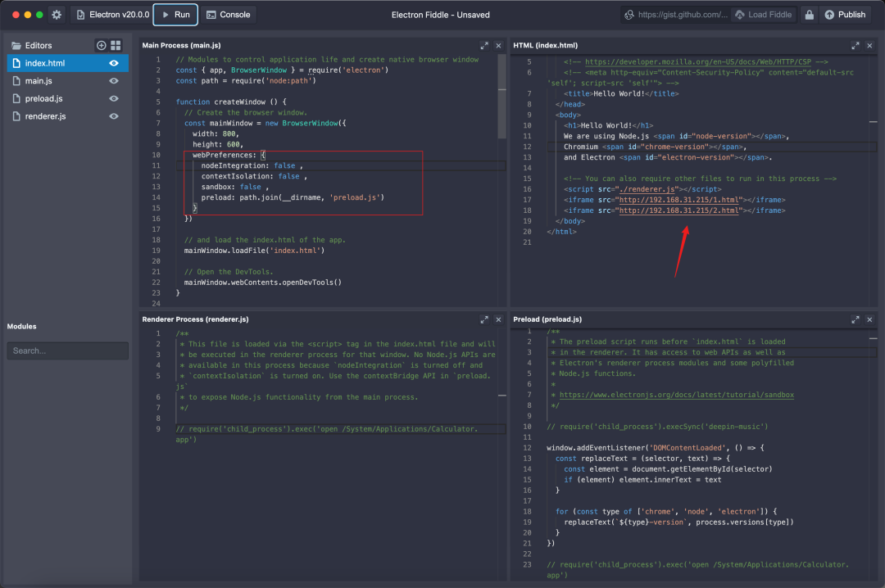Close the Main Process (main.js) editor
Screen dimensions: 885x588
(498, 45)
